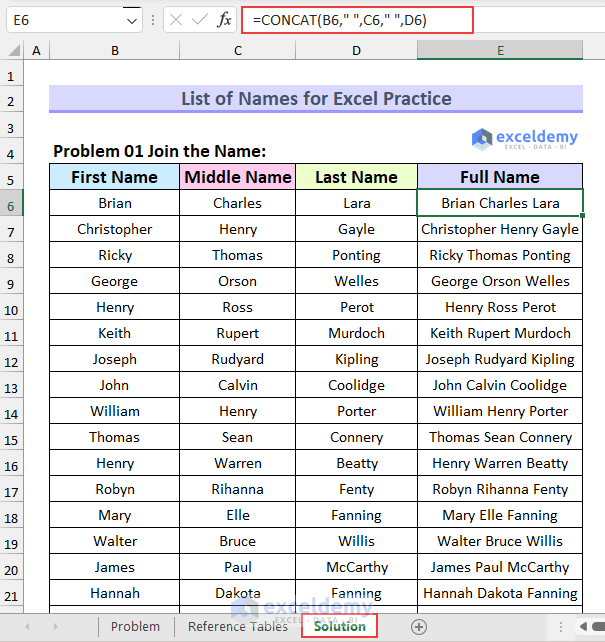Click the formula bar expand dots handle
The width and height of the screenshot is (605, 642).
click(153, 20)
